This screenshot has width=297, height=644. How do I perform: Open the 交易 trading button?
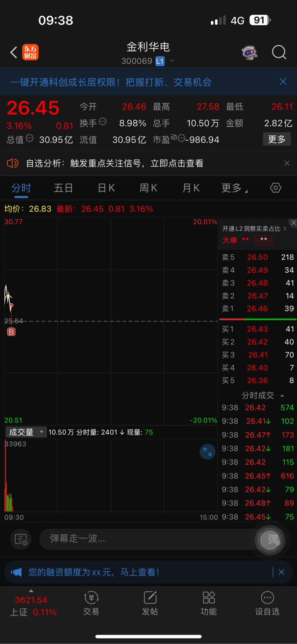click(x=91, y=603)
